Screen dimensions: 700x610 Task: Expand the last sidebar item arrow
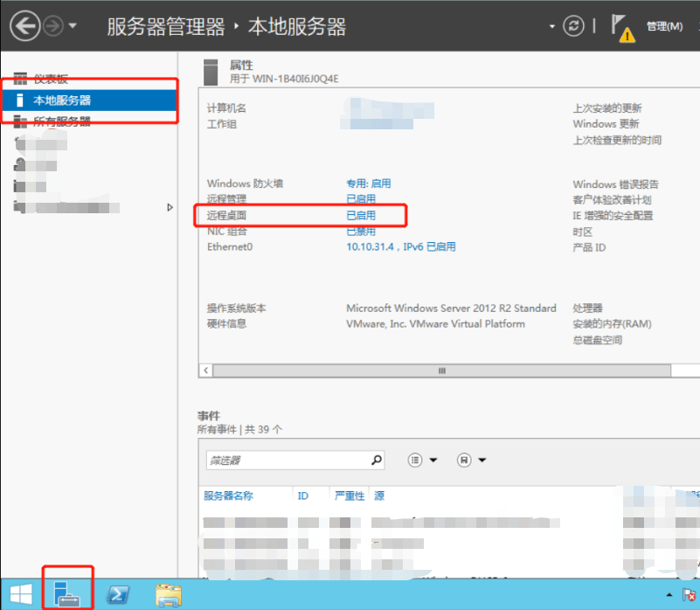pyautogui.click(x=170, y=207)
